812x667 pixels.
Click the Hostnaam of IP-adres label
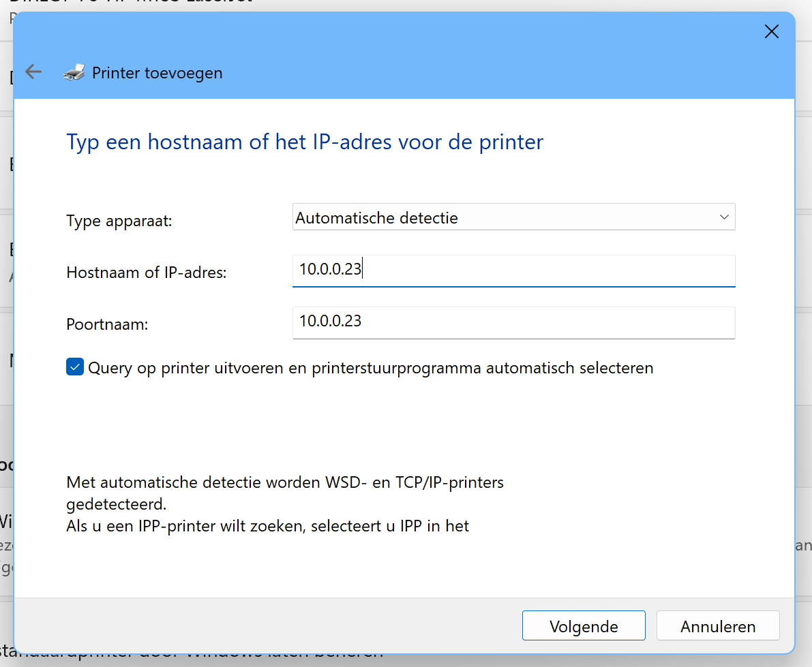146,273
